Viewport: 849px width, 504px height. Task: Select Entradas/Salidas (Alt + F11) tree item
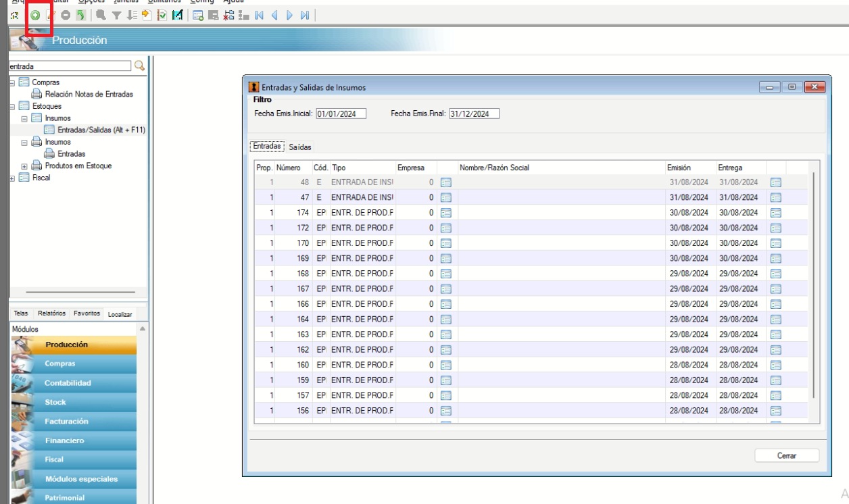pyautogui.click(x=101, y=130)
